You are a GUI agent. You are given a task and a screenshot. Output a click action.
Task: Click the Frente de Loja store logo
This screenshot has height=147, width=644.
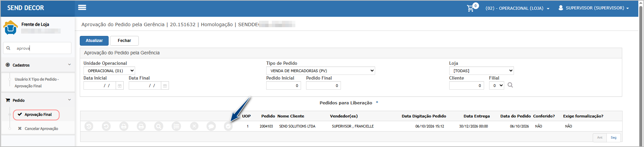coord(10,28)
